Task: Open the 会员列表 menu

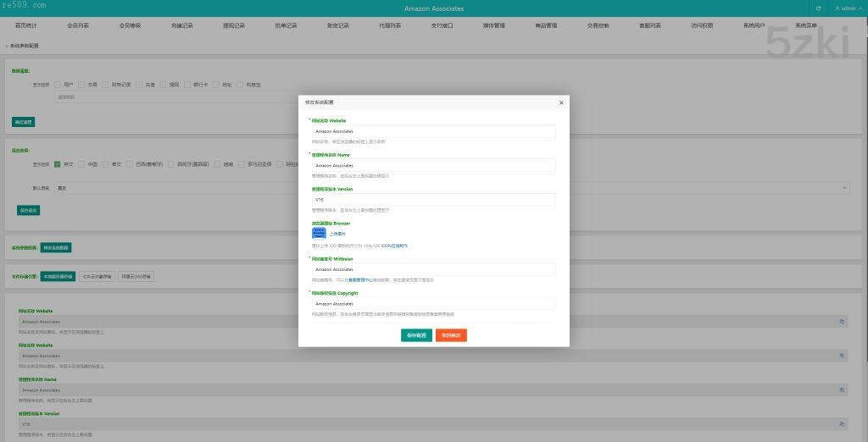Action: point(78,26)
